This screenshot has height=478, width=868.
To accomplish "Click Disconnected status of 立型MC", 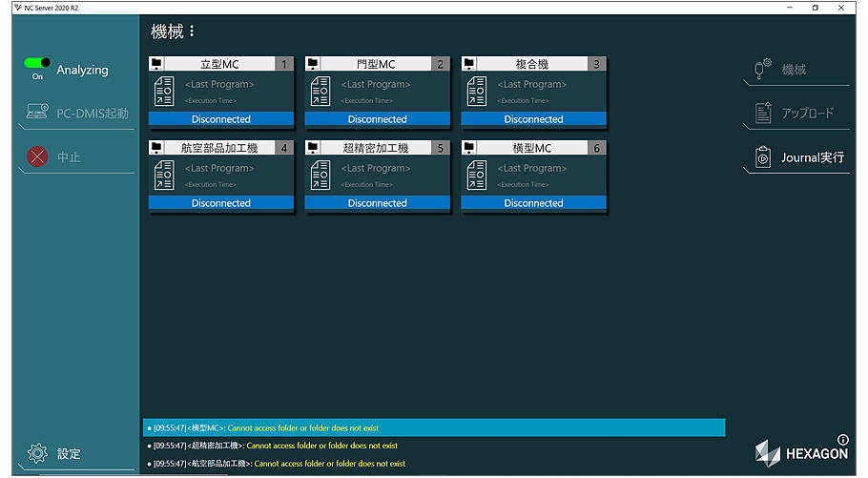I will [221, 119].
